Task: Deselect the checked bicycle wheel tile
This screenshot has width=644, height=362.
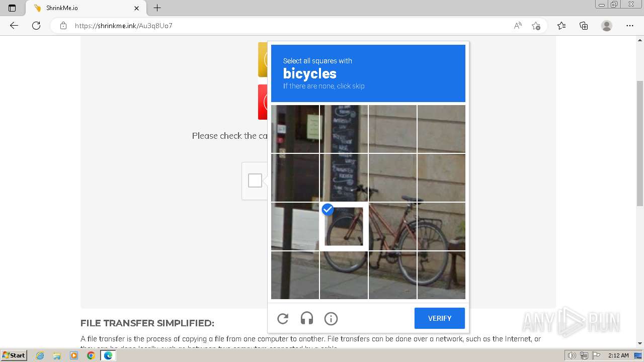Action: coord(344,227)
